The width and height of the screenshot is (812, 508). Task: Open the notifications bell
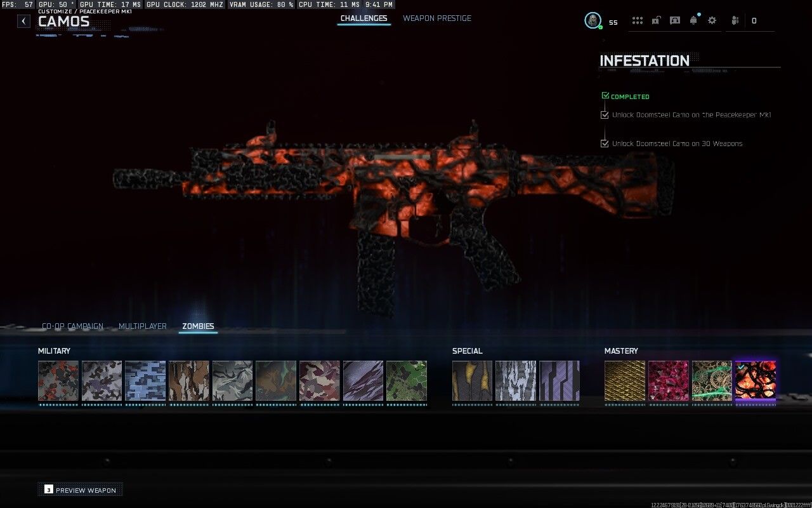tap(693, 20)
